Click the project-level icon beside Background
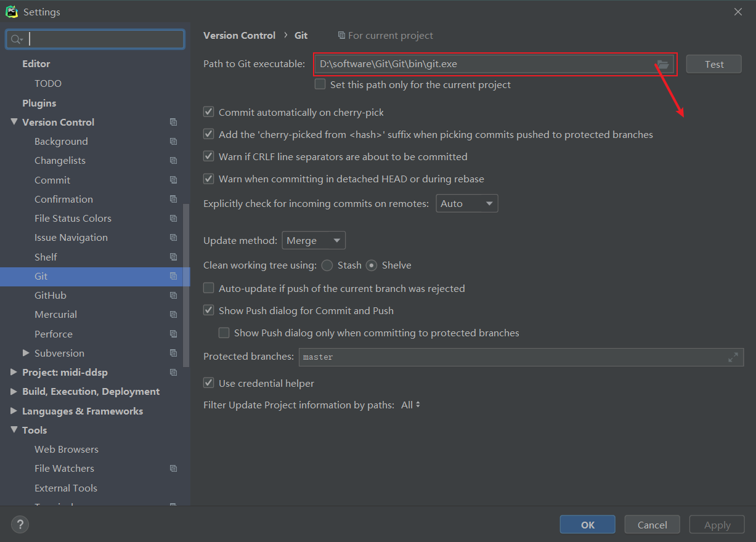 pos(173,141)
